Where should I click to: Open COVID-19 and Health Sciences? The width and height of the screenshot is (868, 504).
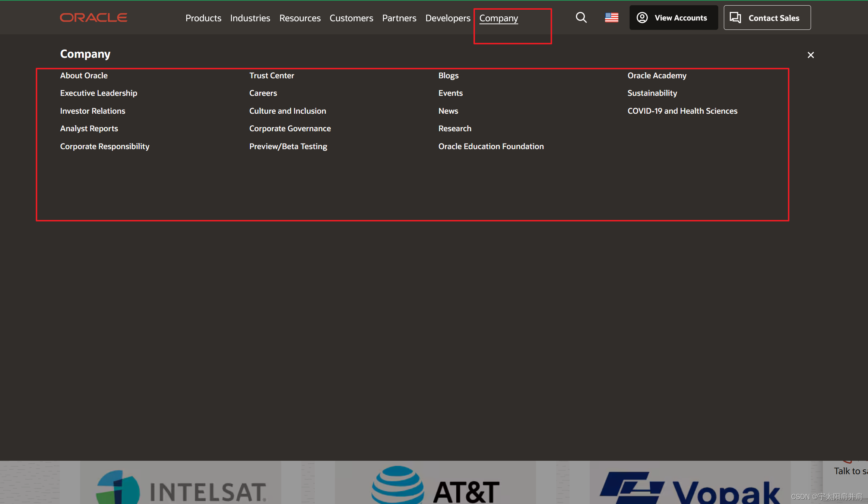coord(682,111)
